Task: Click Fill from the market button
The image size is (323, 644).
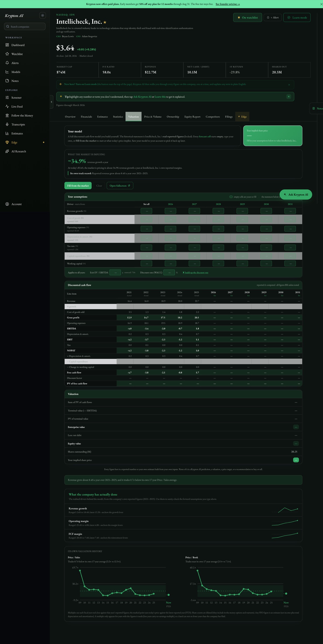Action: (x=78, y=186)
